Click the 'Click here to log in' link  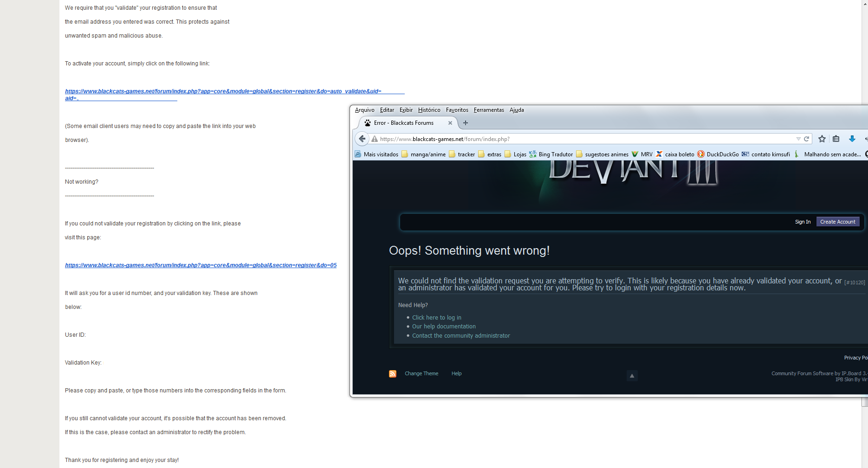(437, 318)
